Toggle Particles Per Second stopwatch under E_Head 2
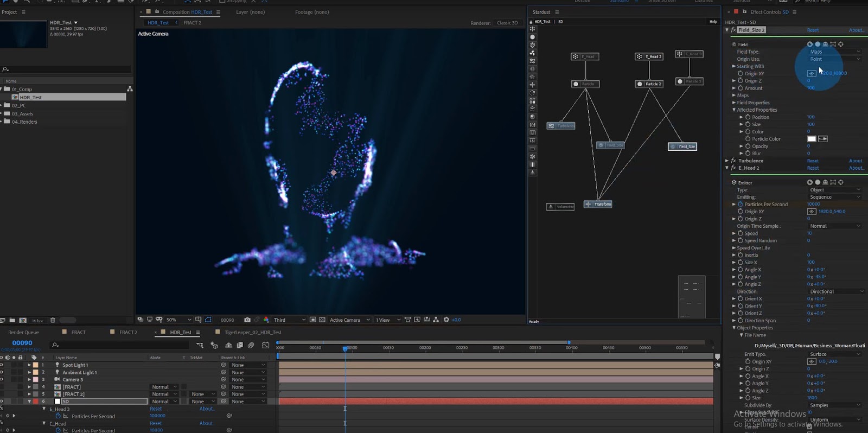This screenshot has width=868, height=433. click(741, 205)
